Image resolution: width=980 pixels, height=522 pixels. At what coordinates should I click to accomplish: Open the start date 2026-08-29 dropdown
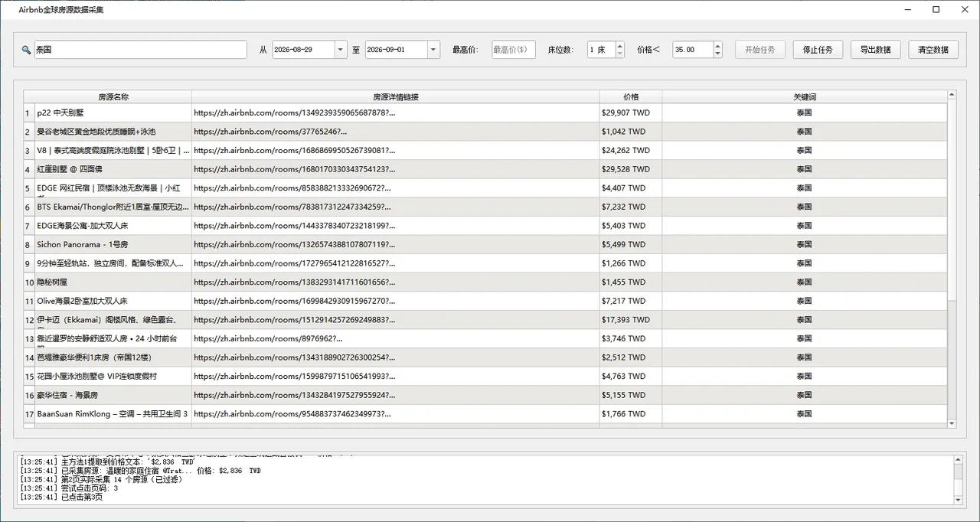click(x=341, y=50)
